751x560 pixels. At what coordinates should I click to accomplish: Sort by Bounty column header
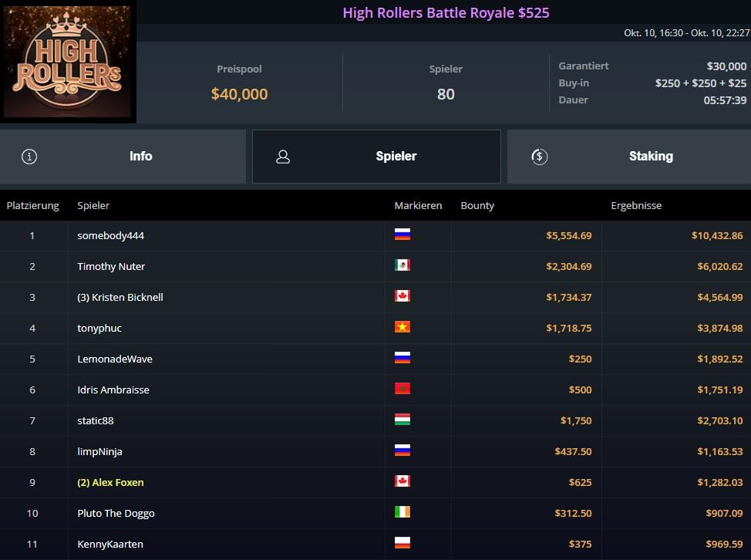click(477, 206)
